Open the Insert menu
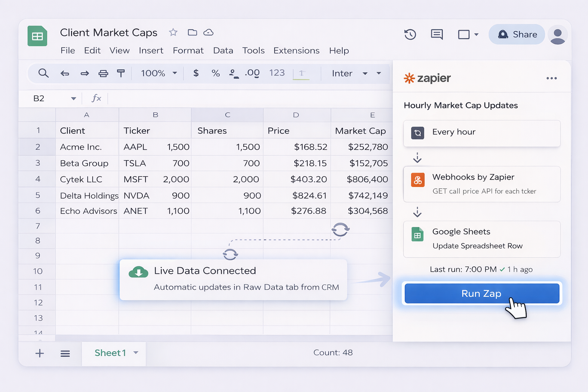588x392 pixels. [151, 51]
